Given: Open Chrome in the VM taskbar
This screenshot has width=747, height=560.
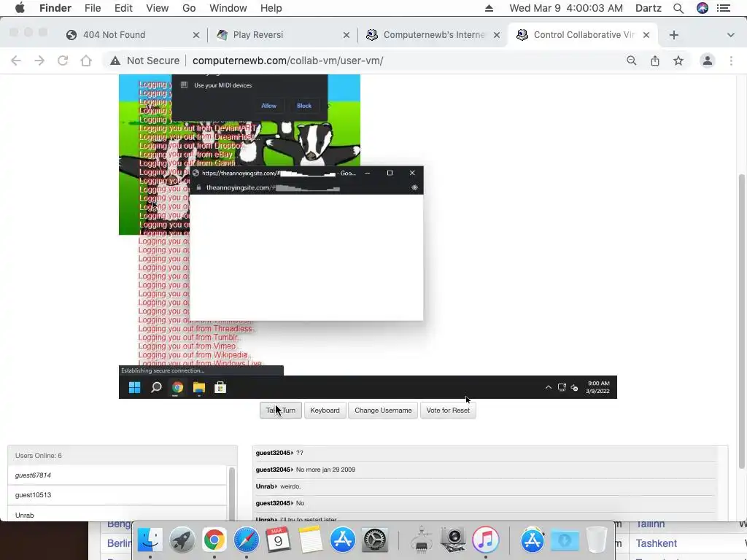Looking at the screenshot, I should [x=178, y=388].
